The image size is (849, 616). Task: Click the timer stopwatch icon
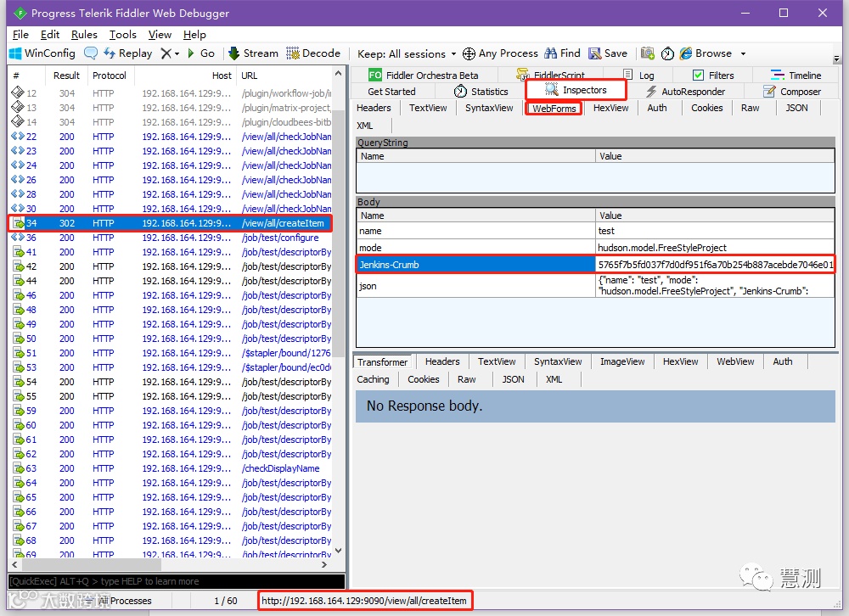click(x=667, y=53)
